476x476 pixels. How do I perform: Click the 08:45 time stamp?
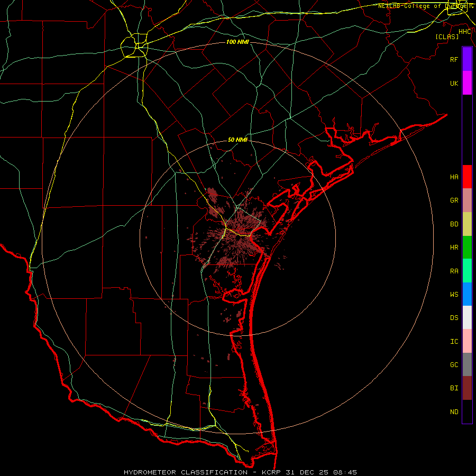pos(345,472)
